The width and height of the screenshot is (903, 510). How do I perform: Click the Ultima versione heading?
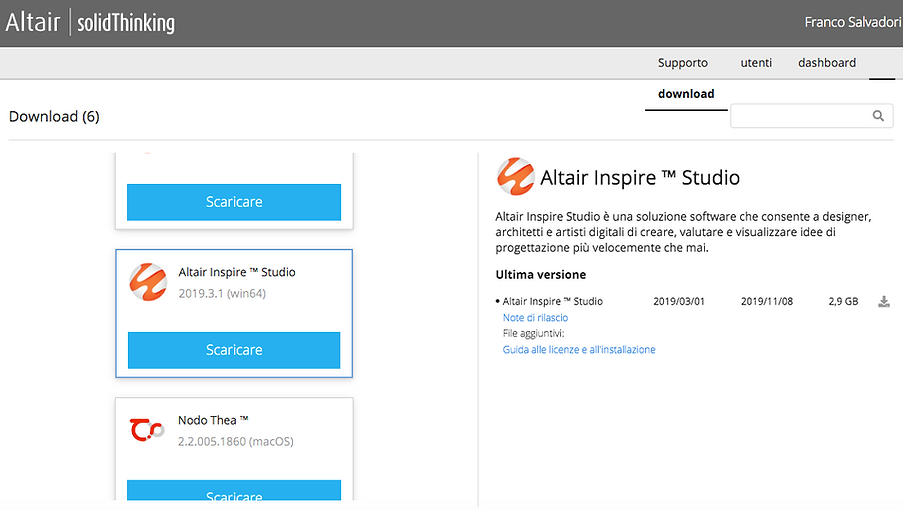[x=541, y=275]
